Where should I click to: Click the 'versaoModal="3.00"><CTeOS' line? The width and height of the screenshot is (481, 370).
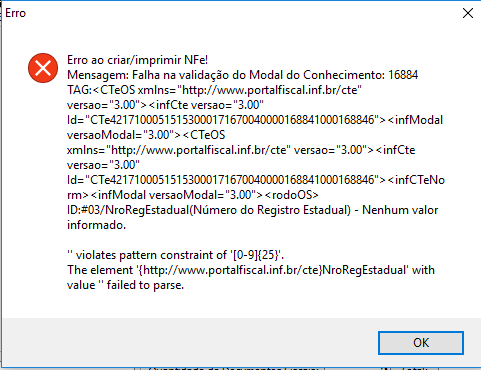146,135
